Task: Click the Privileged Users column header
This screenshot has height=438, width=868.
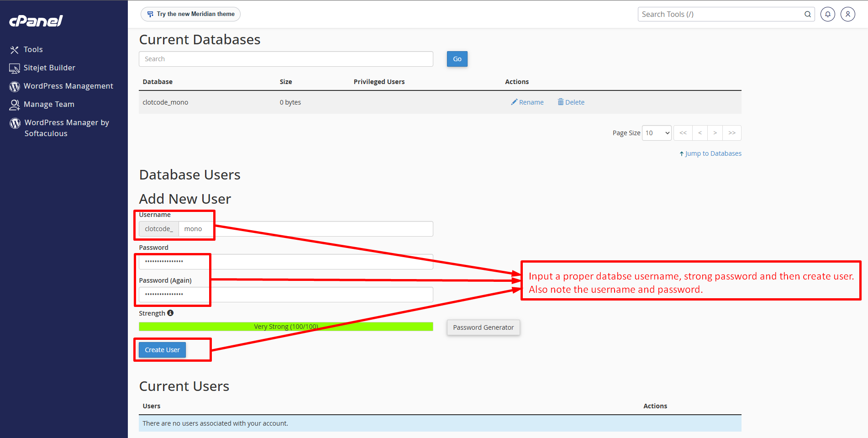Action: (x=379, y=82)
